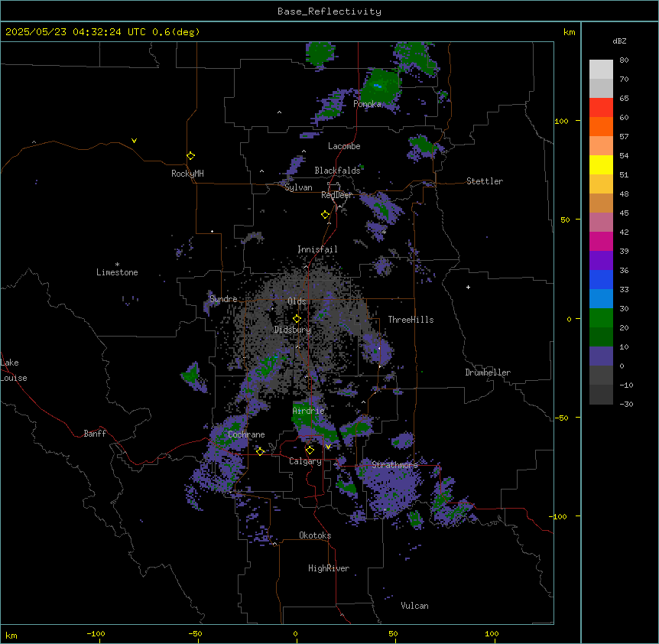
Task: Click the Sundre city label
Action: click(223, 299)
